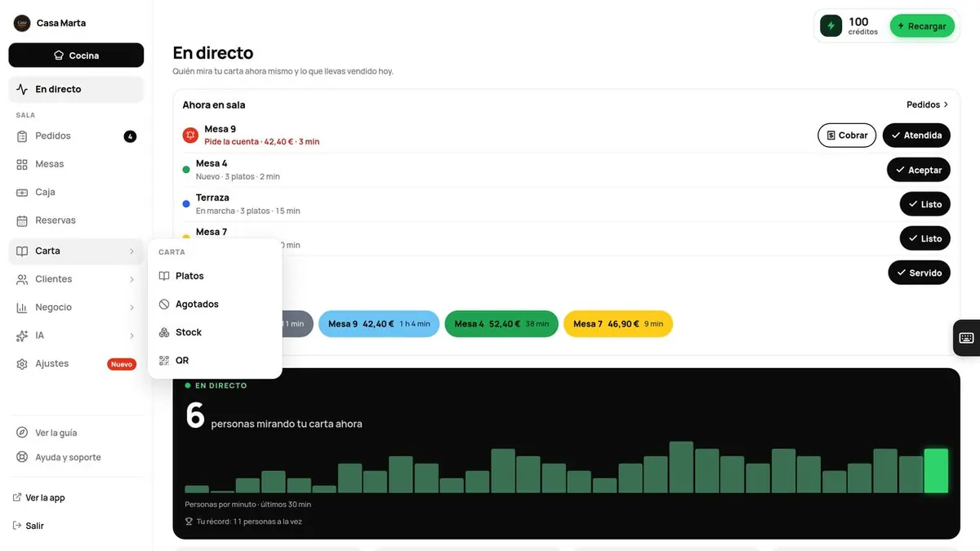The height and width of the screenshot is (551, 980).
Task: Click the Servido button
Action: pyautogui.click(x=920, y=273)
